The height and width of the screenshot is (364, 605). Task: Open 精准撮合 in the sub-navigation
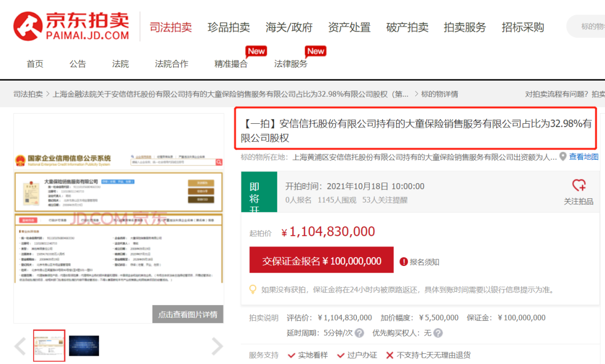coord(231,64)
